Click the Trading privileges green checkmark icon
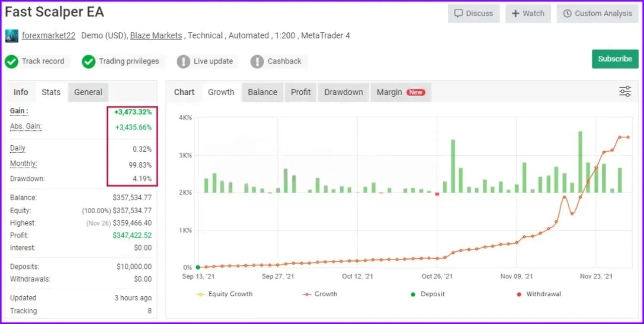 click(89, 61)
